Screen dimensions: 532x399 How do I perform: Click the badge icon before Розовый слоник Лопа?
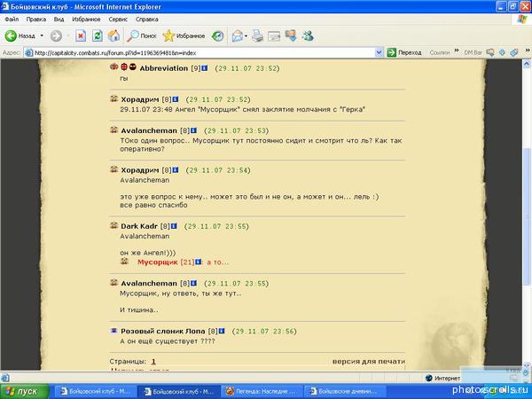(x=114, y=330)
